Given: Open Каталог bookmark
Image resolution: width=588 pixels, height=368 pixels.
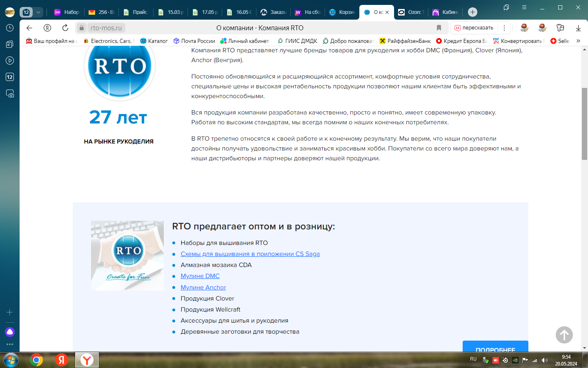Looking at the screenshot, I should click(154, 41).
